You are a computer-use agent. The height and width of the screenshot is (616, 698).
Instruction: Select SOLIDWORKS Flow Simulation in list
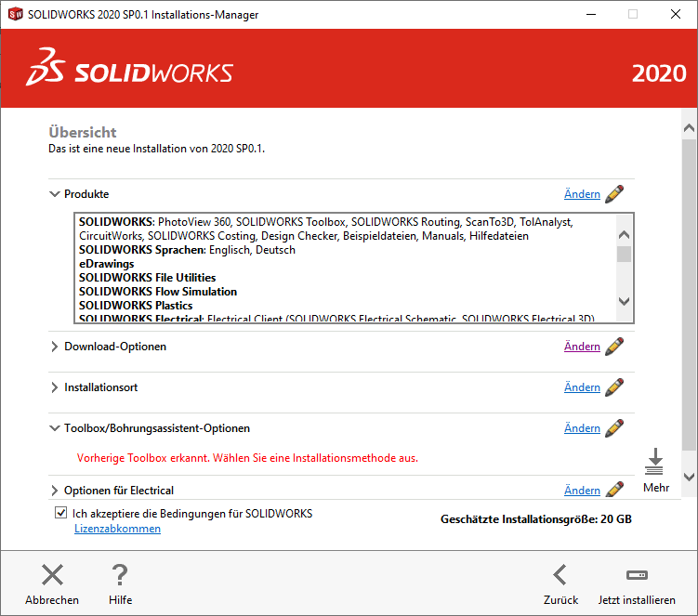158,292
